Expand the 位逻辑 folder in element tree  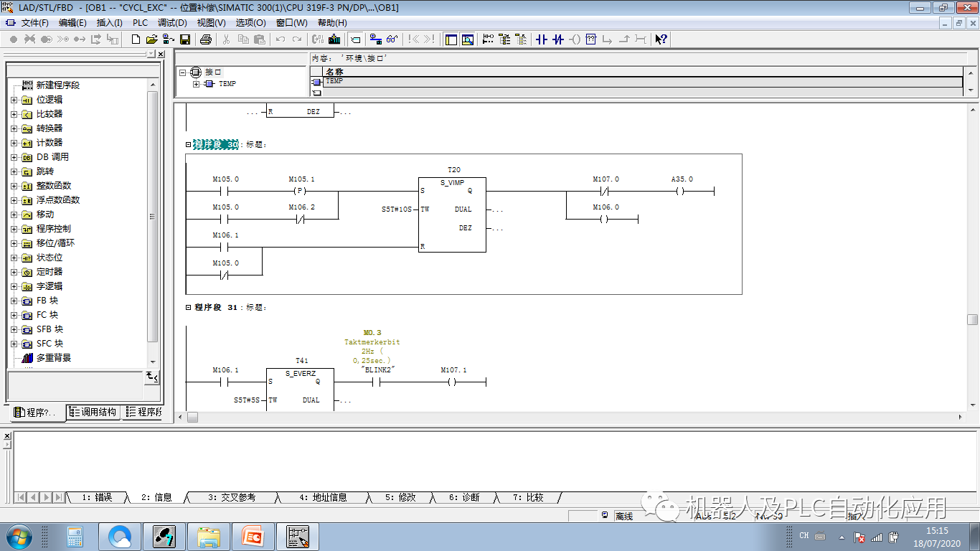(14, 100)
